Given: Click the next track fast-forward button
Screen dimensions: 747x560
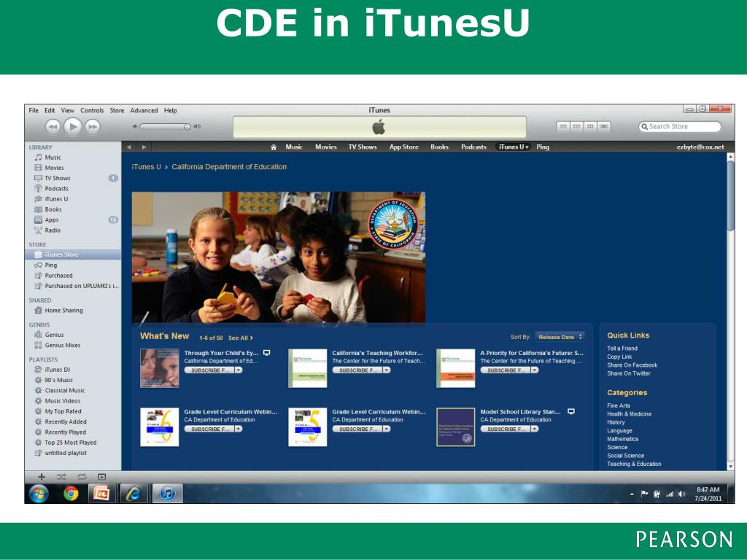Looking at the screenshot, I should click(93, 127).
